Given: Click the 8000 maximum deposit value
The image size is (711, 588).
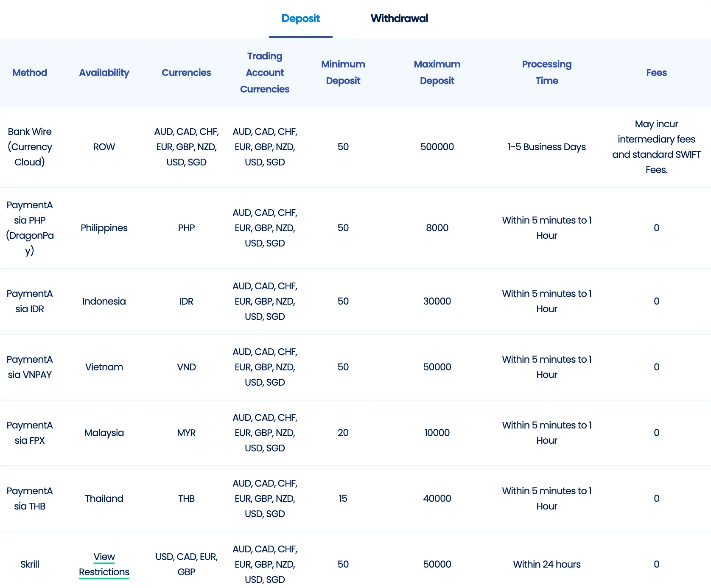Looking at the screenshot, I should (x=437, y=228).
